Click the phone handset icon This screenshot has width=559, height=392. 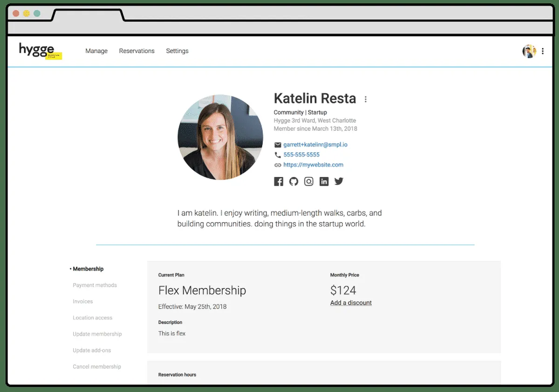(278, 155)
